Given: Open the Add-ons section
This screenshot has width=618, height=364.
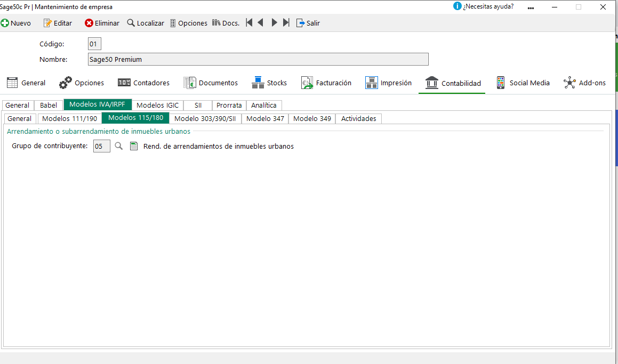Looking at the screenshot, I should (584, 83).
